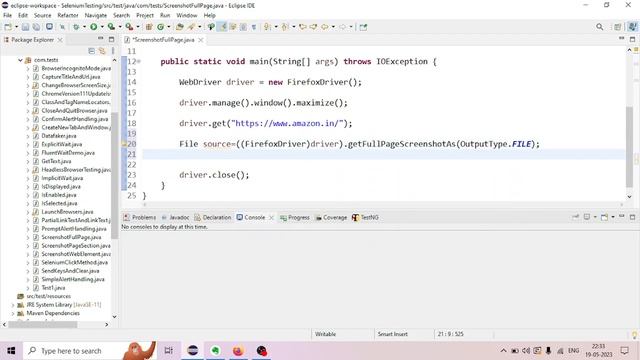
Task: Open the New file dropdown arrow
Action: tap(16, 27)
